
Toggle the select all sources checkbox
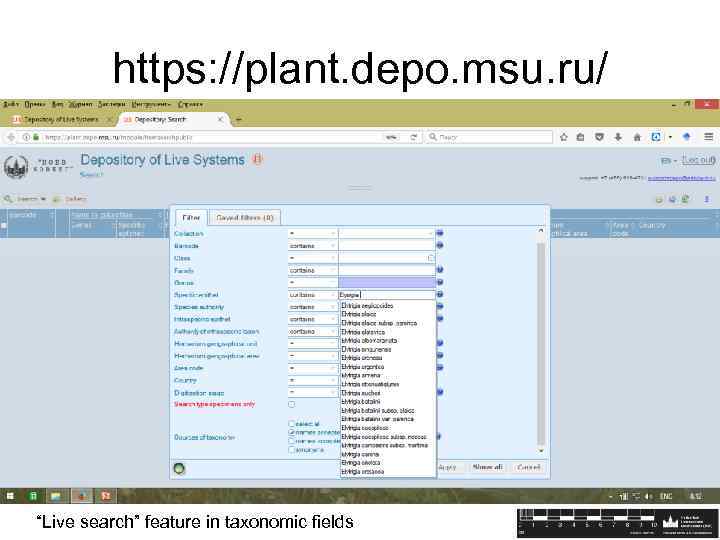pyautogui.click(x=292, y=423)
